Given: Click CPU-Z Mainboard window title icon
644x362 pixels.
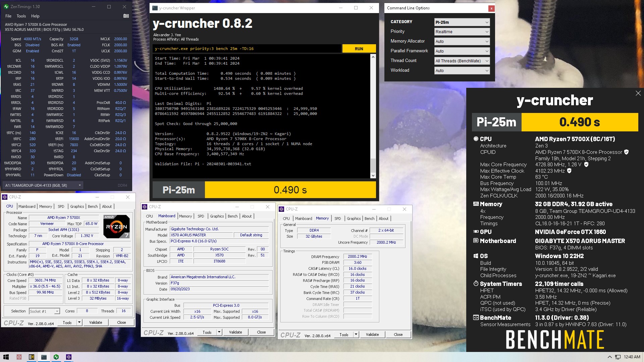Looking at the screenshot, I should pyautogui.click(x=144, y=207).
